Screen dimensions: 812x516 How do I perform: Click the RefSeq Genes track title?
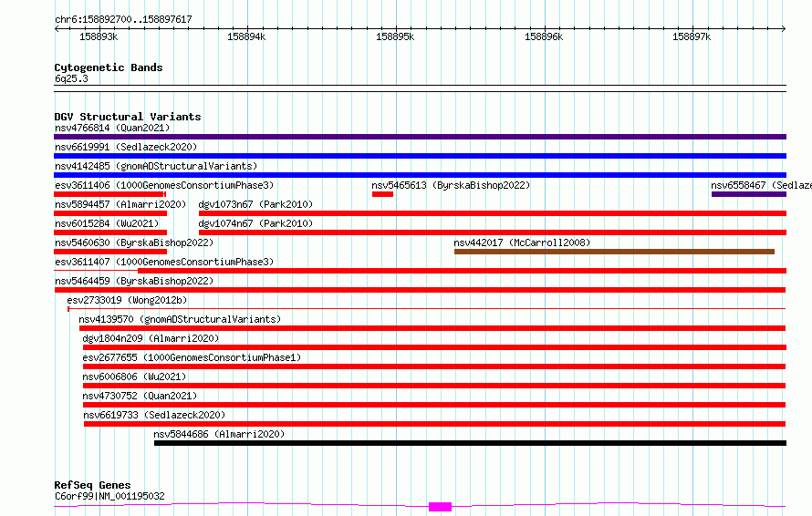pos(92,486)
